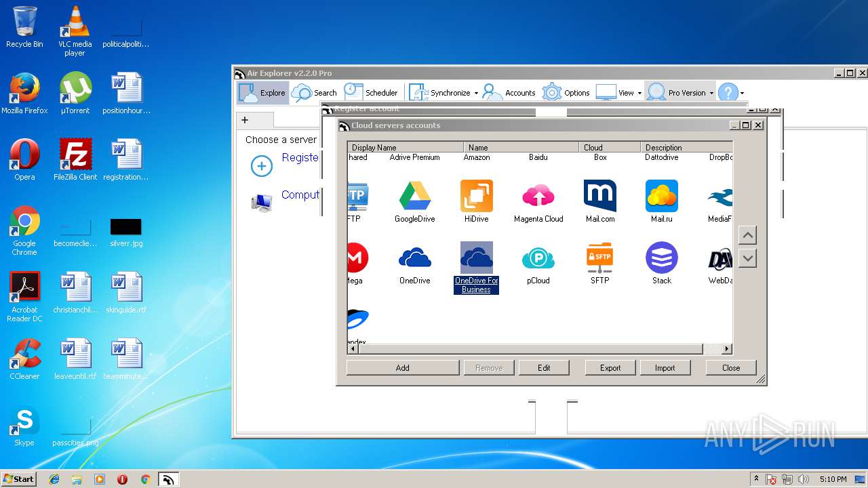This screenshot has height=488, width=868.
Task: Click the Adrive Premium label
Action: (x=415, y=157)
